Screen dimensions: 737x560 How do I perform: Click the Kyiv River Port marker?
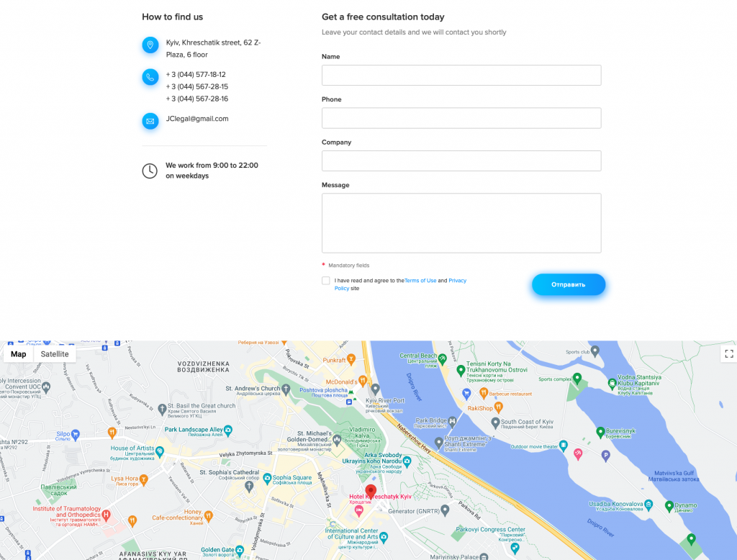pos(375,389)
